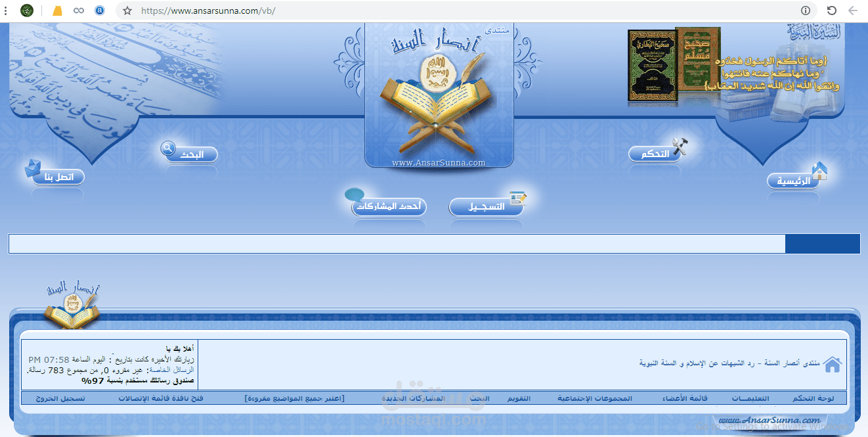Image resolution: width=868 pixels, height=437 pixels.
Task: Click the magnifier icon above البحث
Action: 168,148
